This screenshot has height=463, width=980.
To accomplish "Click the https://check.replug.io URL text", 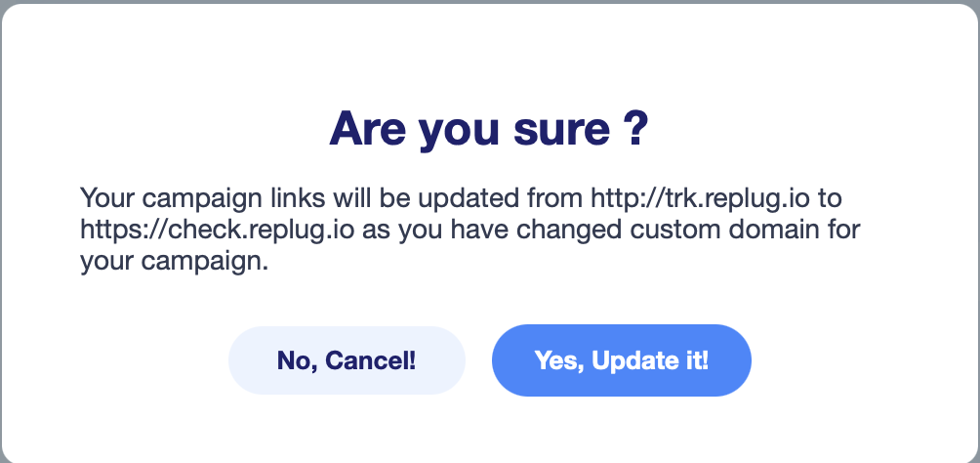I will pos(200,231).
